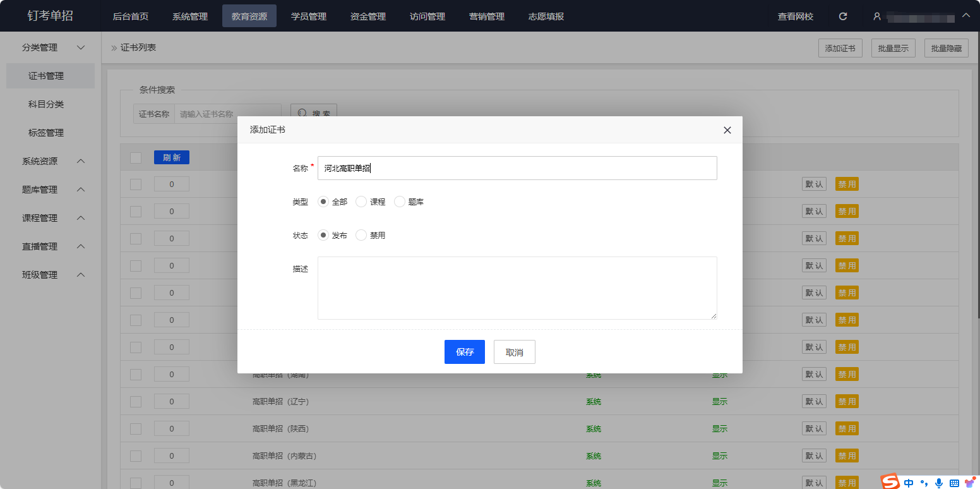The image size is (980, 489).
Task: Click 默认 button in 高职单招（辽宁）row
Action: pyautogui.click(x=814, y=402)
